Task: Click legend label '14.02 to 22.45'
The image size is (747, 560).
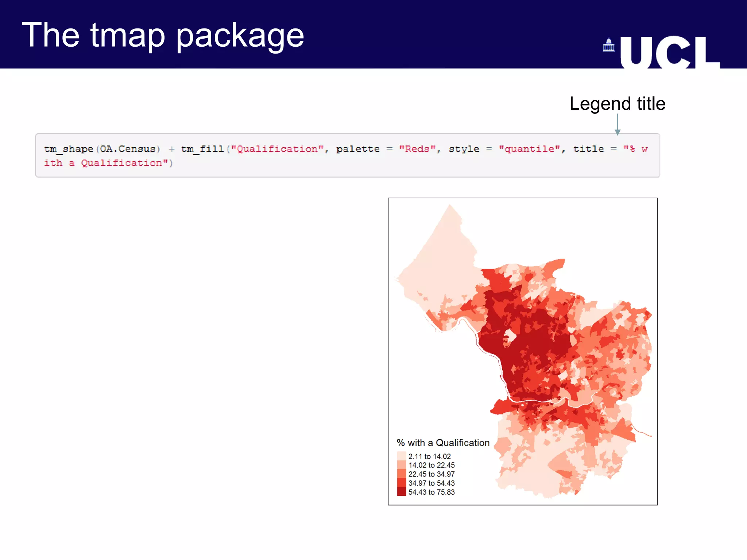Action: click(x=431, y=465)
